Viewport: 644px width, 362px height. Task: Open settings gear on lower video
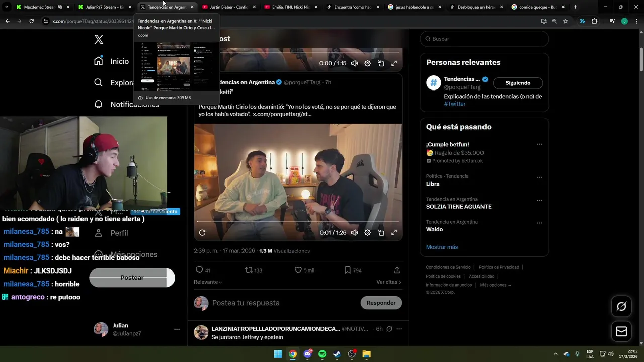tap(368, 232)
